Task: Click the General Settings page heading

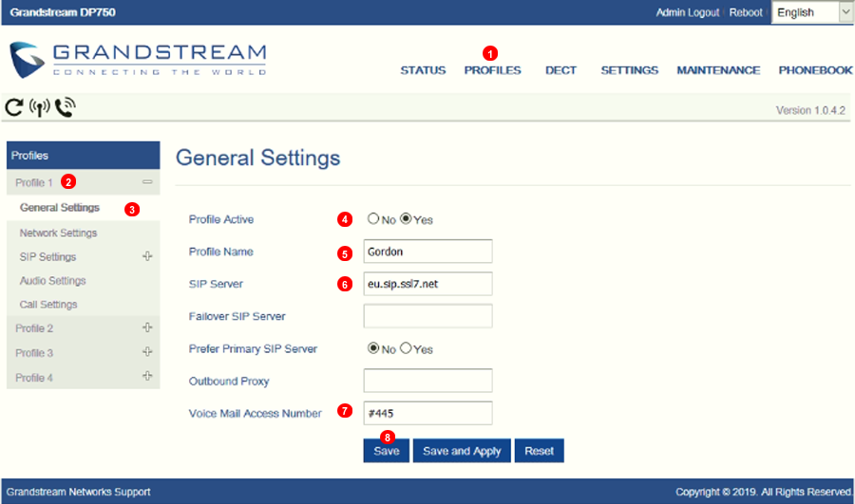Action: click(257, 158)
